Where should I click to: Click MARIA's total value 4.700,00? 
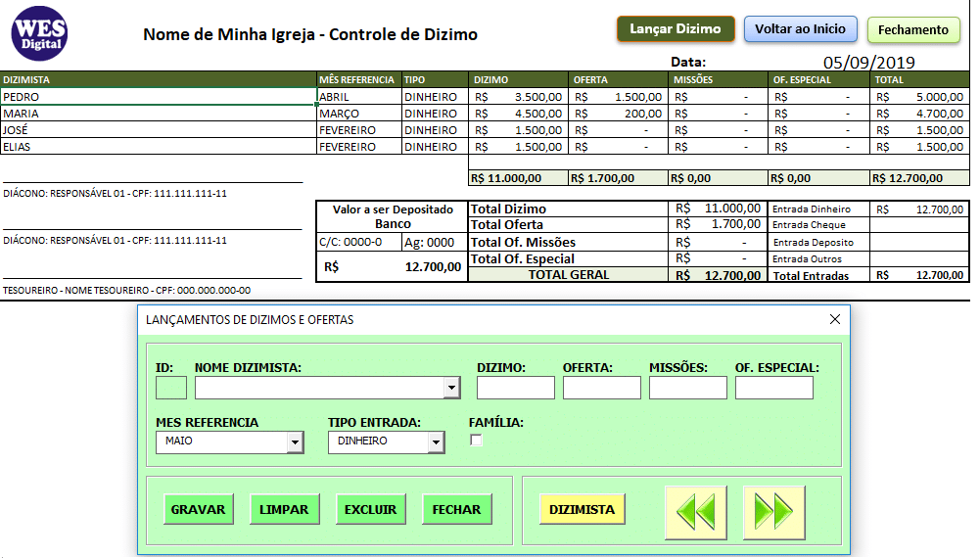click(919, 114)
